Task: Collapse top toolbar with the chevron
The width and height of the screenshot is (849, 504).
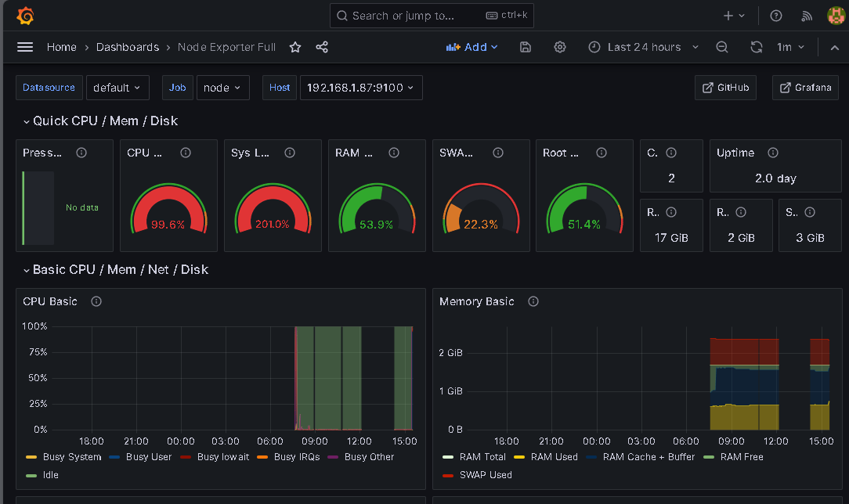Action: pos(835,48)
